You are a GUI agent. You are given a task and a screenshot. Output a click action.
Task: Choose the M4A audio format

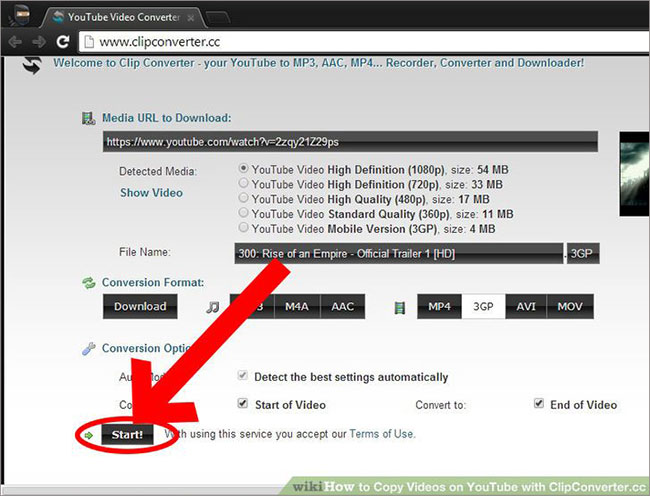coord(297,306)
